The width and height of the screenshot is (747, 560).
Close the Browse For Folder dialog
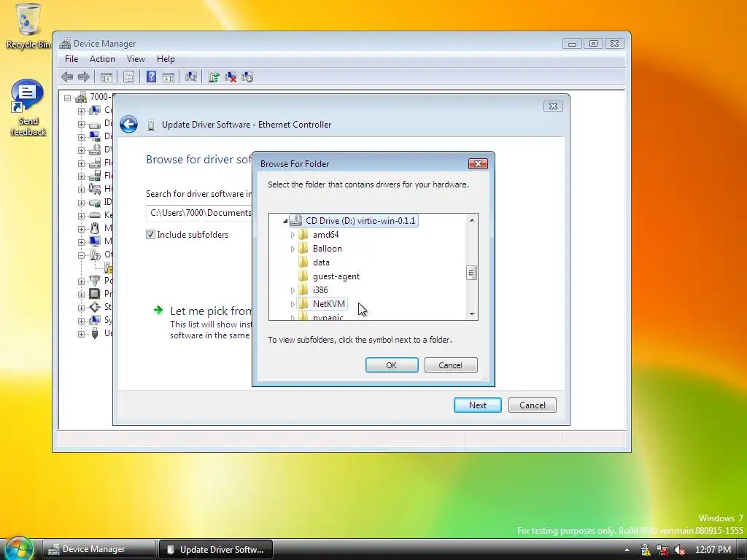[x=478, y=164]
